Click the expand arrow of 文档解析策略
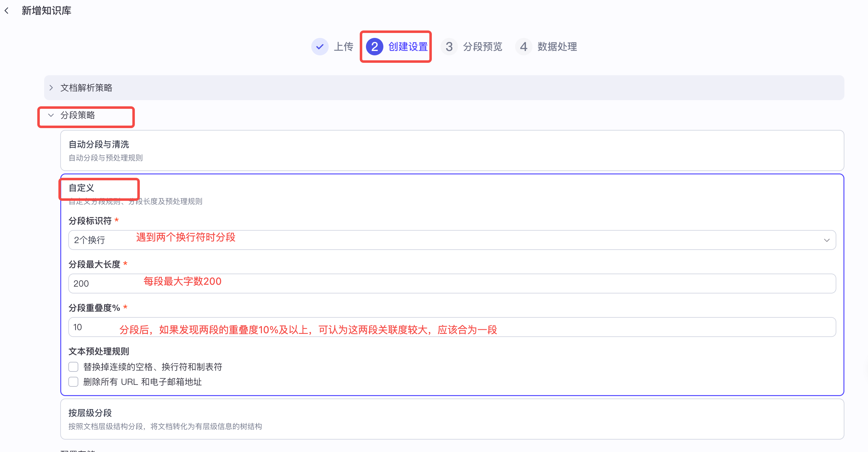This screenshot has height=452, width=868. click(51, 88)
